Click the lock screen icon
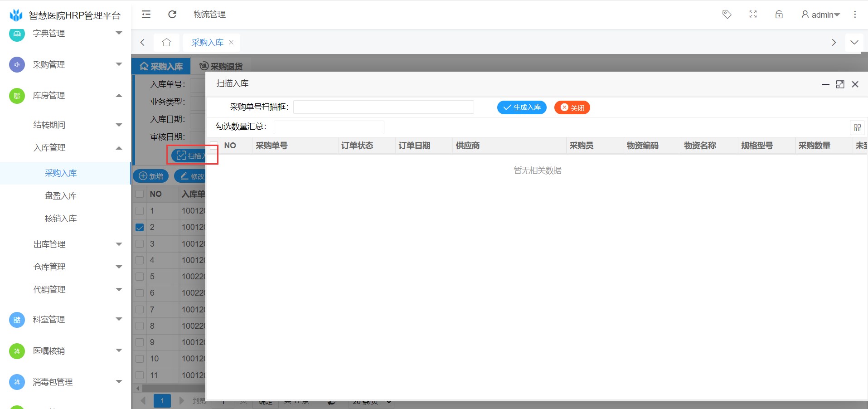The image size is (868, 409). (779, 15)
